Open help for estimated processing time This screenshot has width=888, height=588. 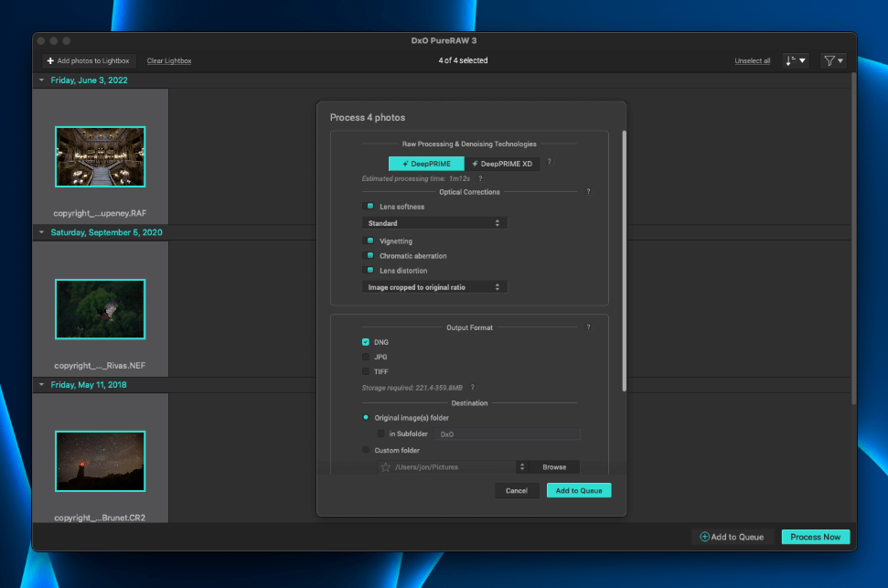click(x=480, y=178)
